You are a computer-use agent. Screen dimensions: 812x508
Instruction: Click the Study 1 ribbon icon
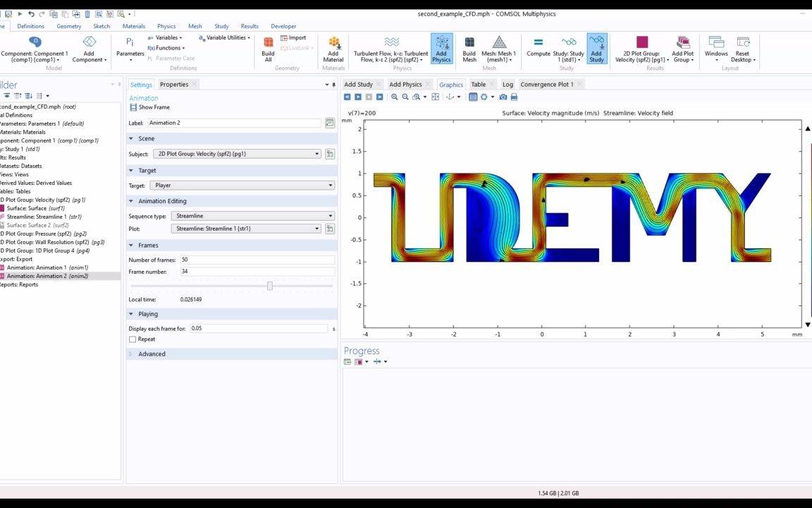click(569, 42)
